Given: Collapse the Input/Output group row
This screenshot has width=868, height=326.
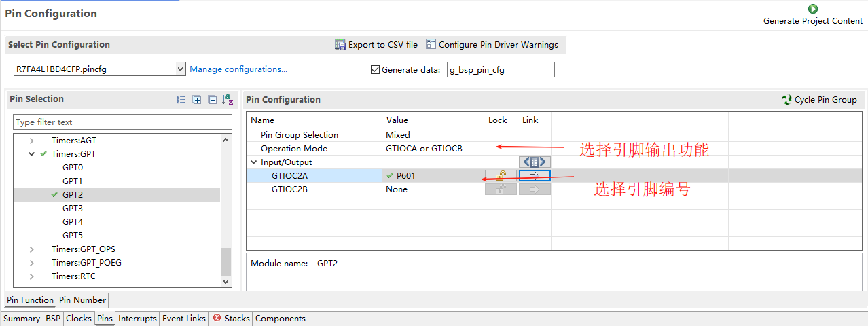Looking at the screenshot, I should click(x=254, y=162).
